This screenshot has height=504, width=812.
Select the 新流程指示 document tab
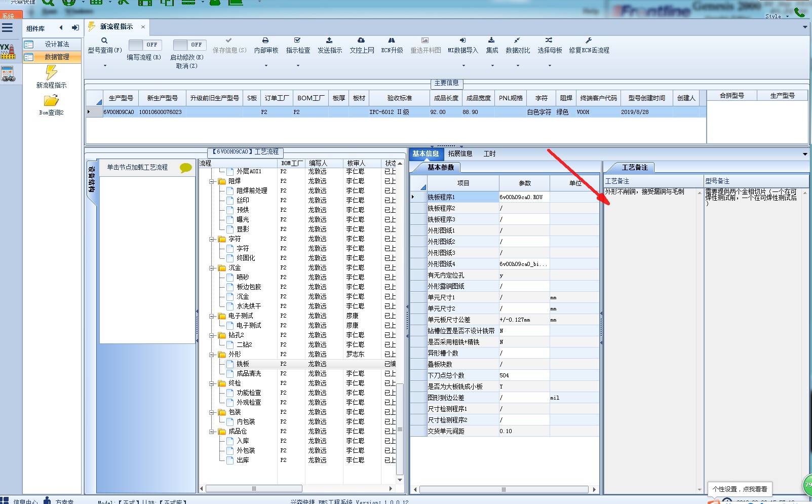(x=116, y=26)
